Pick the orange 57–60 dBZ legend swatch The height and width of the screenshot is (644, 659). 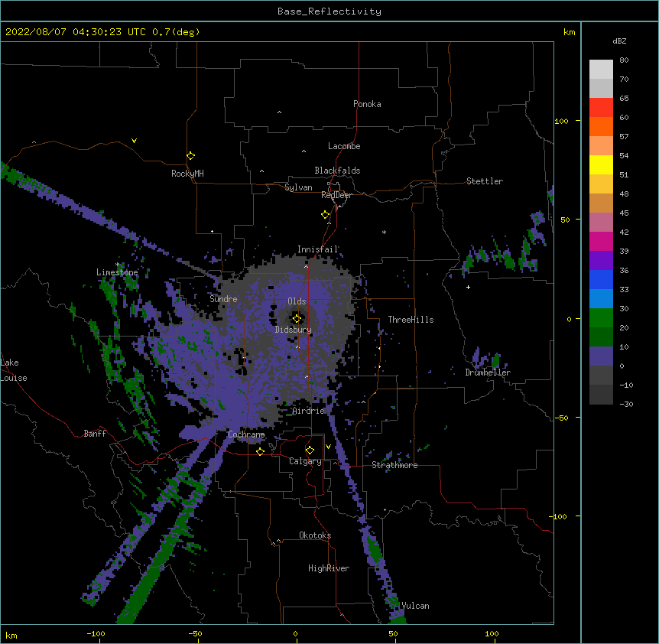(601, 126)
